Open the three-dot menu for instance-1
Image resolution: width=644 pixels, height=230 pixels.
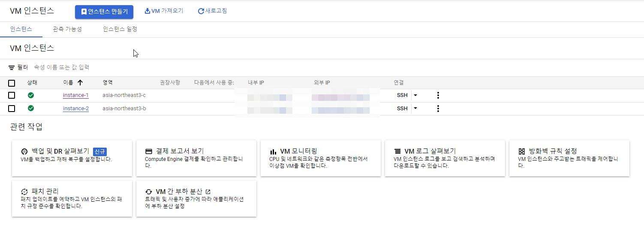(438, 95)
